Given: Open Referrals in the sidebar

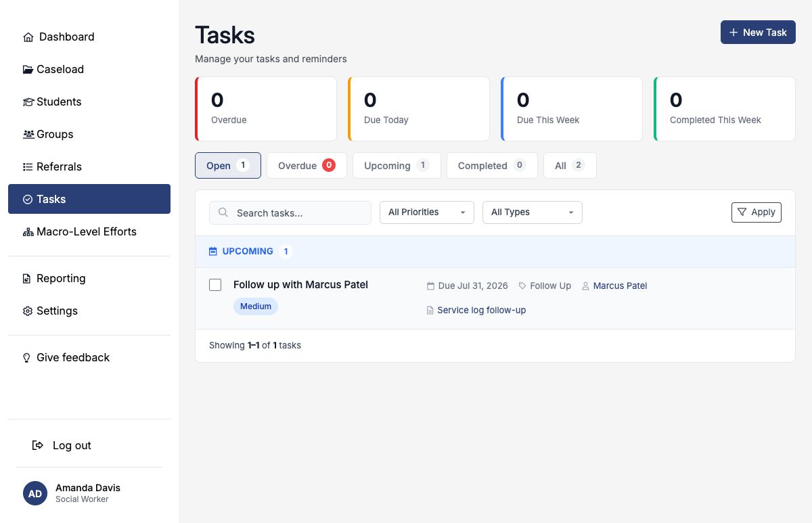Looking at the screenshot, I should coord(89,167).
